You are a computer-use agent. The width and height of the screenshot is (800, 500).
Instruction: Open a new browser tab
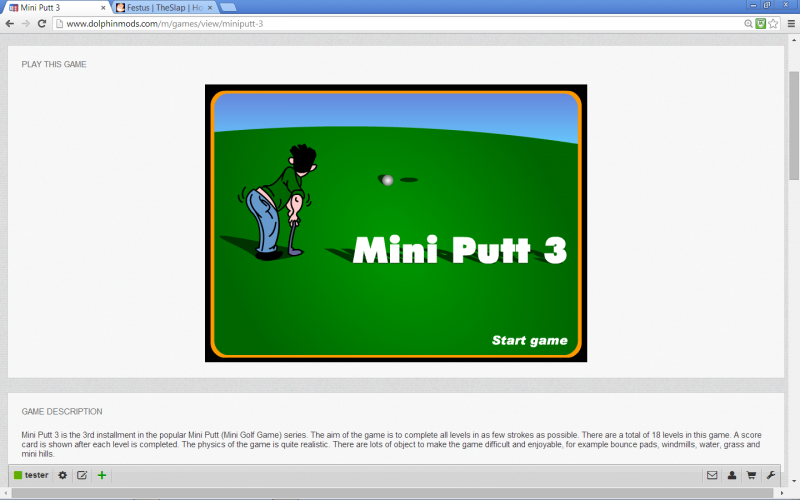(228, 7)
